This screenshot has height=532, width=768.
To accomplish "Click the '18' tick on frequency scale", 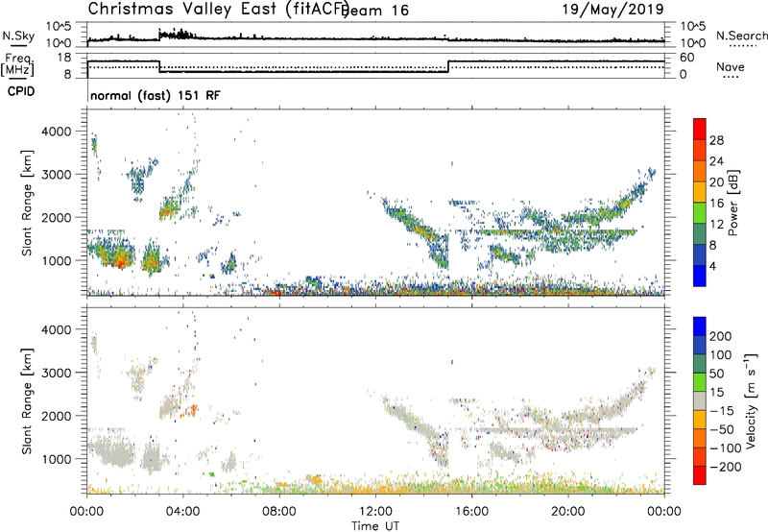I will 64,58.
